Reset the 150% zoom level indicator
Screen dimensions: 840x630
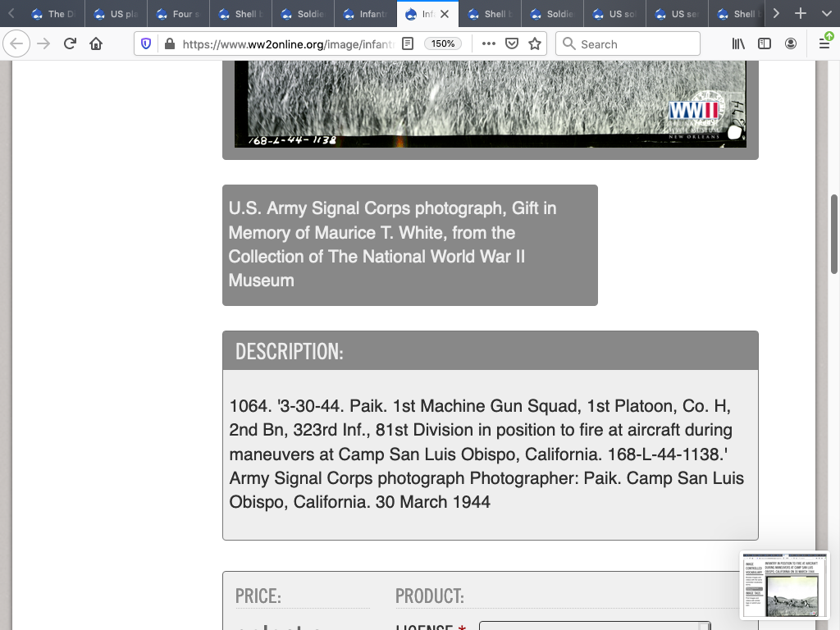point(443,44)
